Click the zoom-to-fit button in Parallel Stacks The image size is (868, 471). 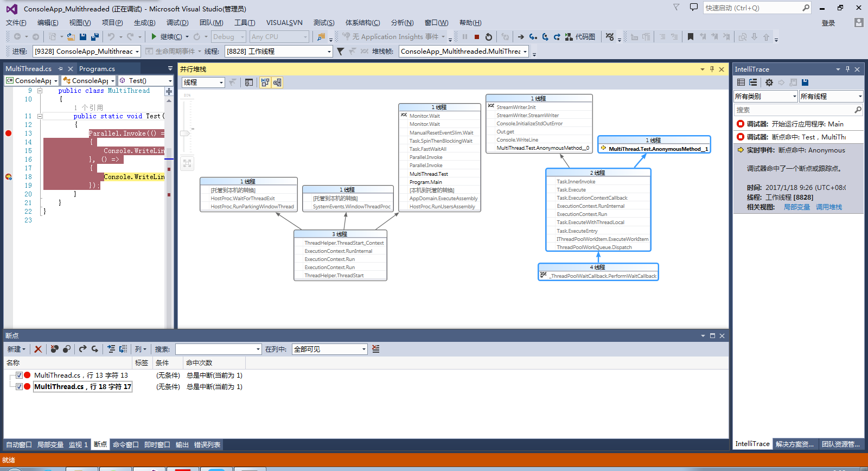pyautogui.click(x=187, y=163)
